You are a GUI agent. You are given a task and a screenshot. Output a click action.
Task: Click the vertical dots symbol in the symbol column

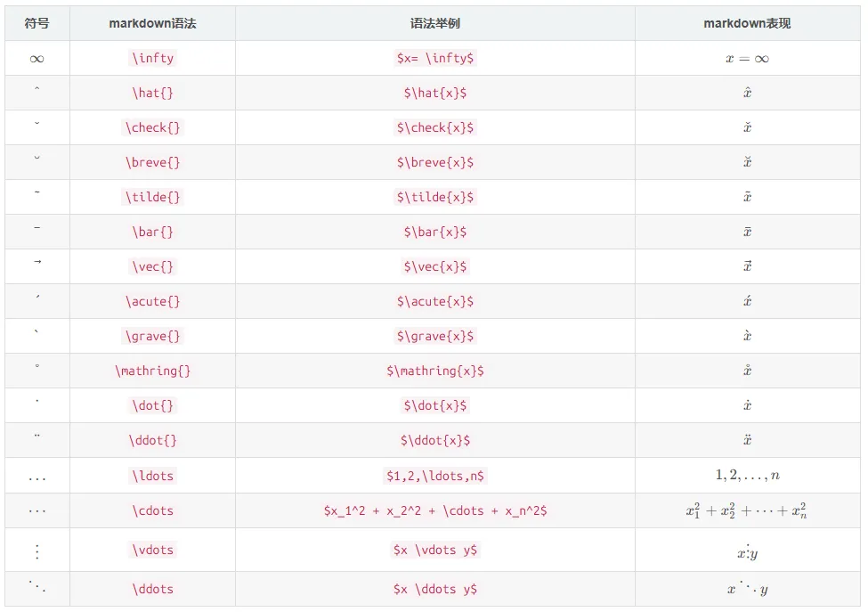[x=37, y=551]
